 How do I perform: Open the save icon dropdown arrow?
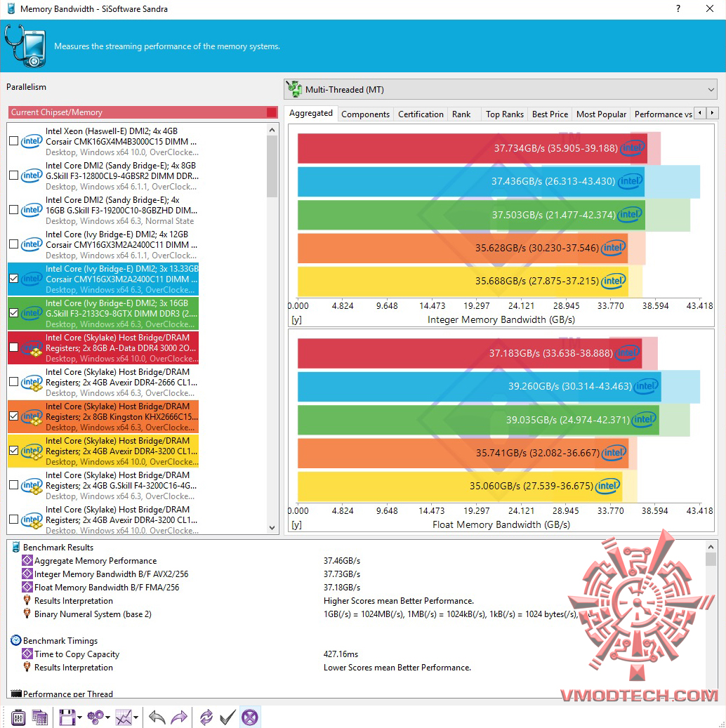tap(79, 717)
